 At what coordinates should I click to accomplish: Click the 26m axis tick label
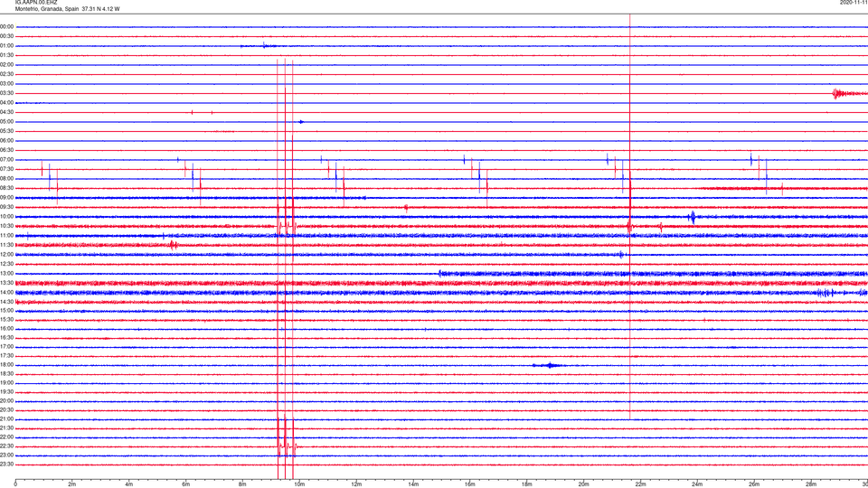pos(754,484)
